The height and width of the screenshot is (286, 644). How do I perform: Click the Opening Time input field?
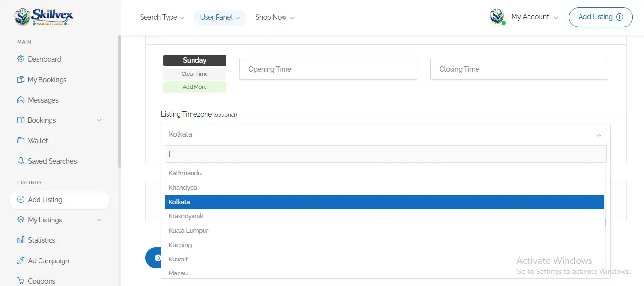point(328,69)
